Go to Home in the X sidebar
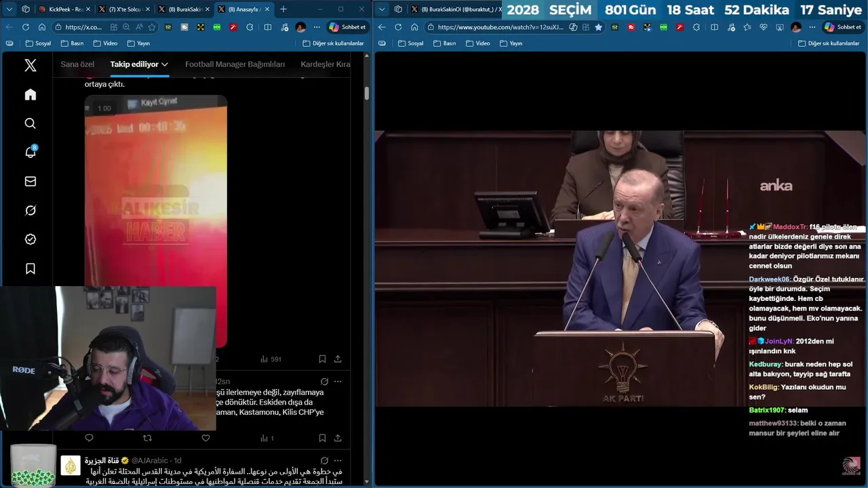 point(31,95)
